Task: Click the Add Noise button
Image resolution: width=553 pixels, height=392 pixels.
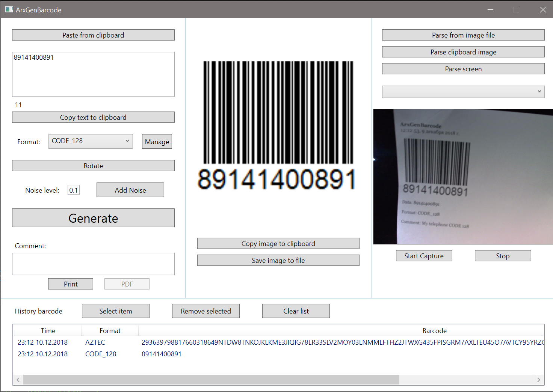Action: (130, 190)
